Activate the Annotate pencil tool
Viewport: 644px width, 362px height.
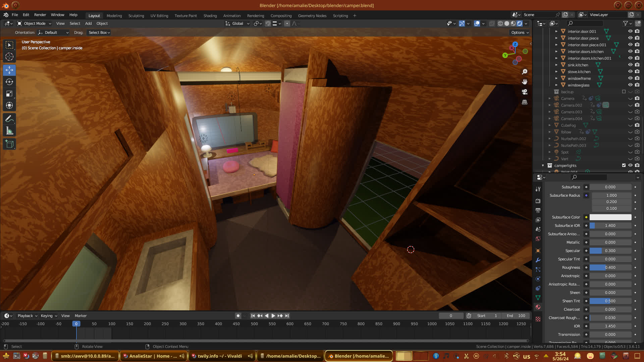9,119
